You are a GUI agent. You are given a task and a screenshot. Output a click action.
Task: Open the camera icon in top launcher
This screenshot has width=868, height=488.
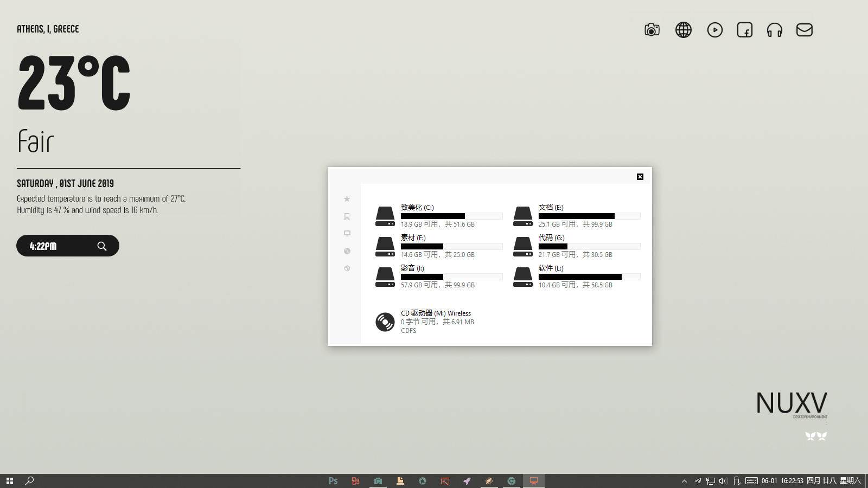[x=652, y=30]
